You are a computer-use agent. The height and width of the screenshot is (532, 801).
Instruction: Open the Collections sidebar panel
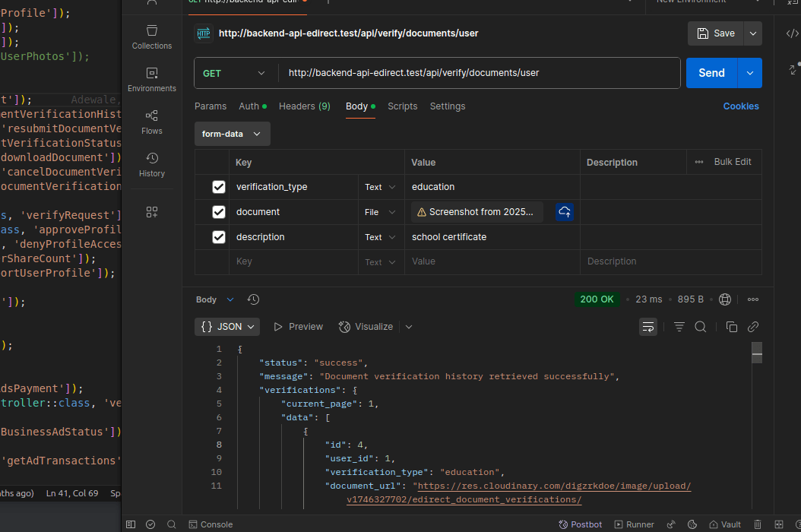point(152,36)
